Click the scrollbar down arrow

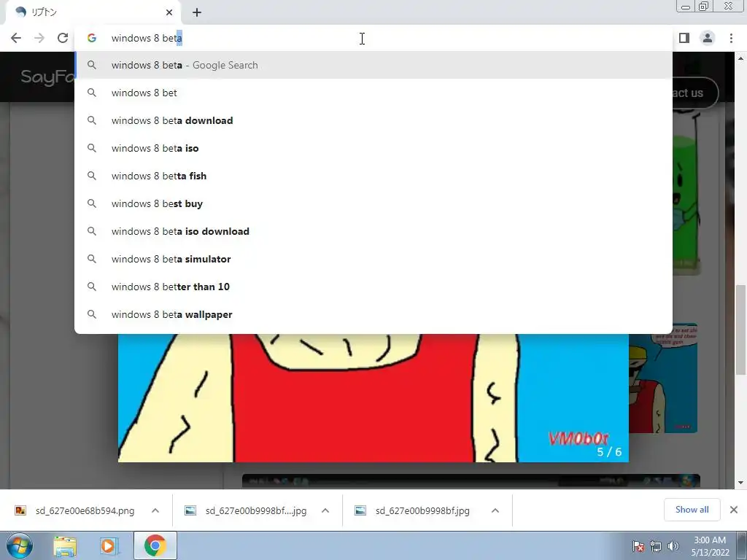coord(740,483)
